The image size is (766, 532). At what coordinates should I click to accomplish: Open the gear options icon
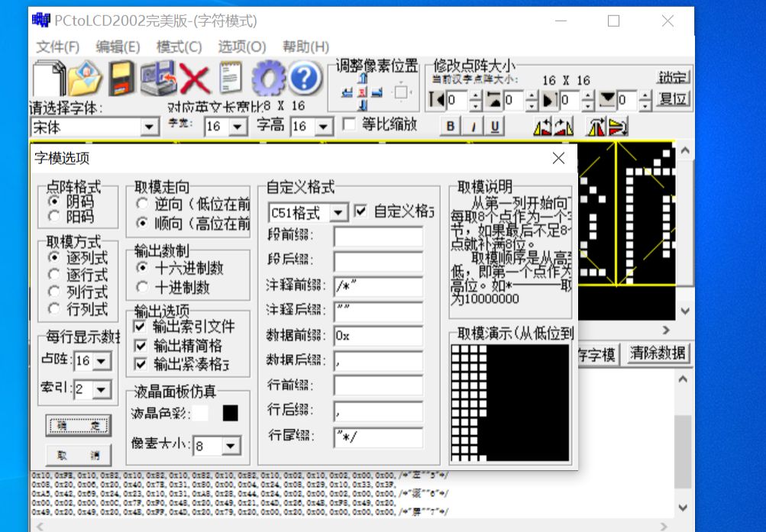coord(268,78)
